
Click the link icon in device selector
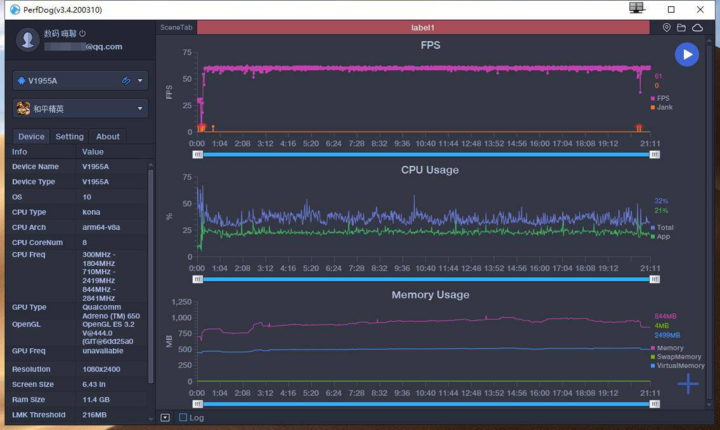coord(125,81)
